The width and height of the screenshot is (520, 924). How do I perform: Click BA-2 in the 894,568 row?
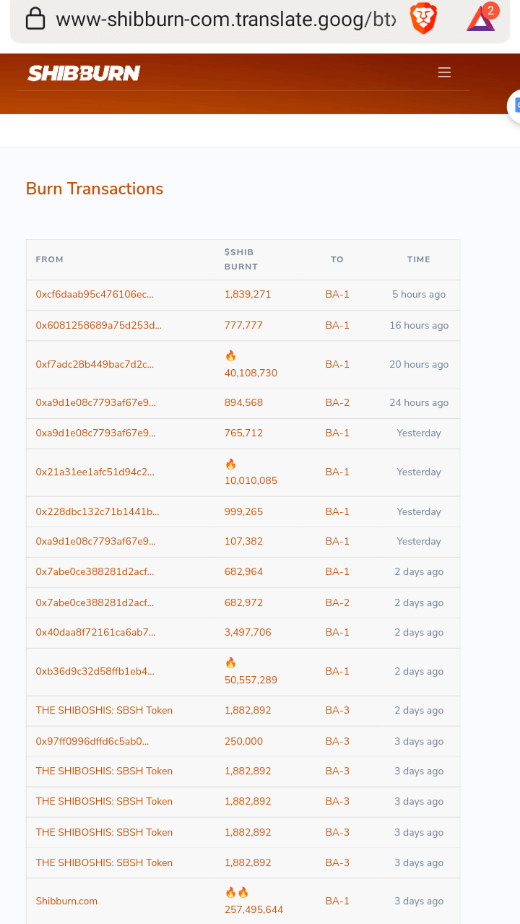point(337,402)
